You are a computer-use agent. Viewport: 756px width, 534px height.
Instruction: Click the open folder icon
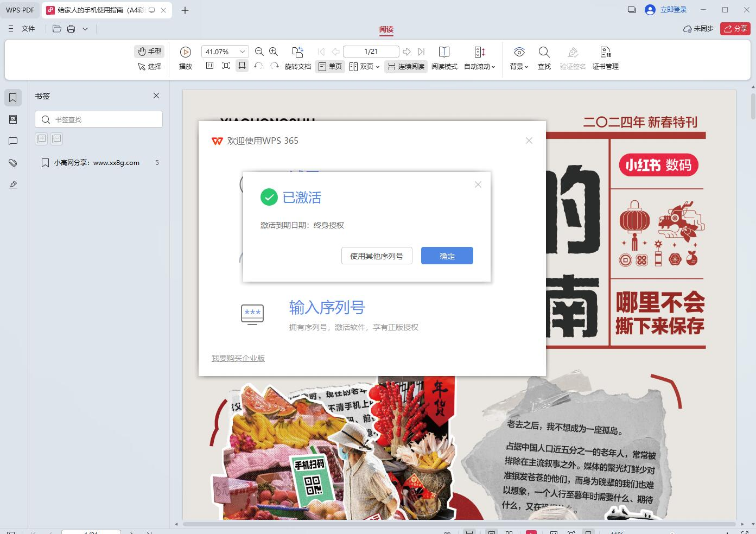[x=57, y=29]
